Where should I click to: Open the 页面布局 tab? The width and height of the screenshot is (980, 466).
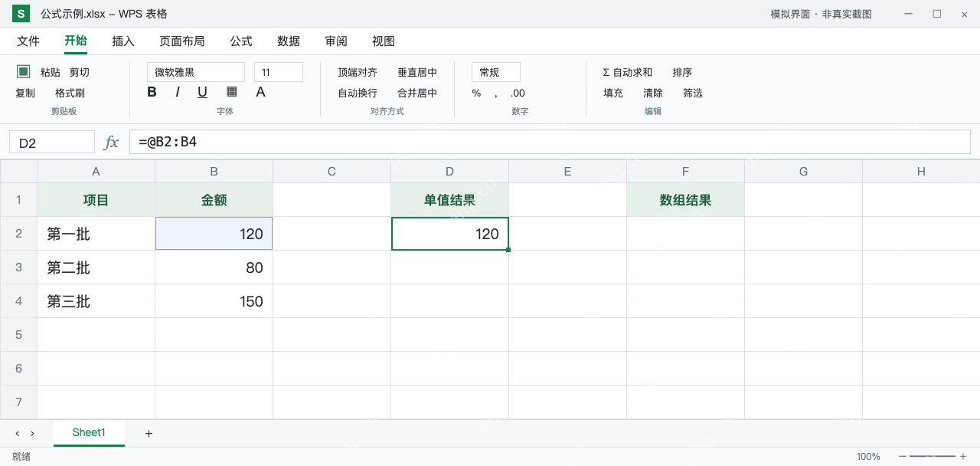pos(182,41)
